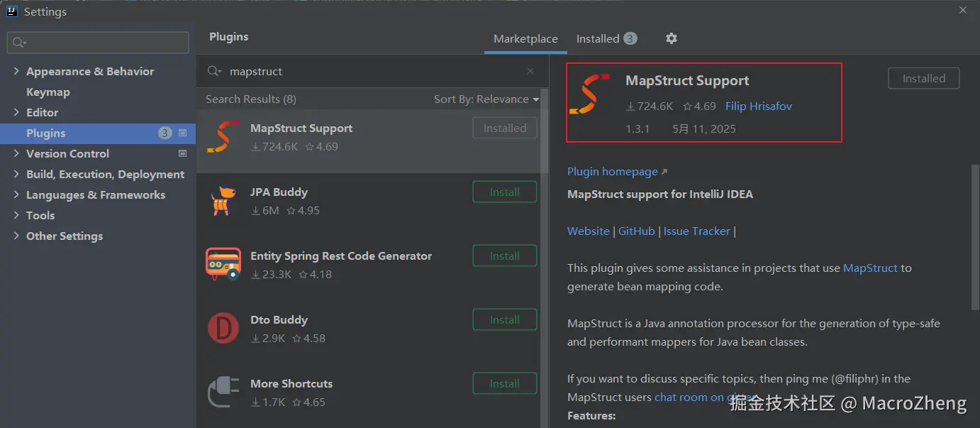Expand Appearance & Behavior settings section
980x428 pixels.
pyautogui.click(x=16, y=71)
